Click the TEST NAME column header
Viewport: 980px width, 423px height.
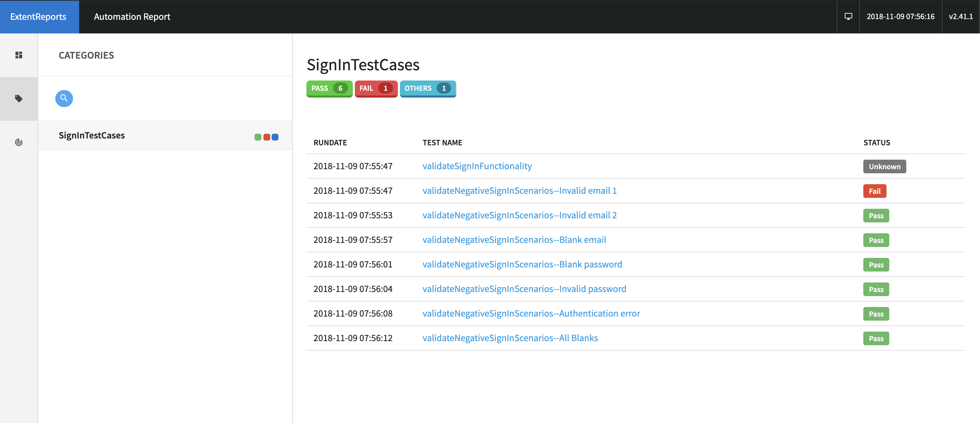(442, 143)
